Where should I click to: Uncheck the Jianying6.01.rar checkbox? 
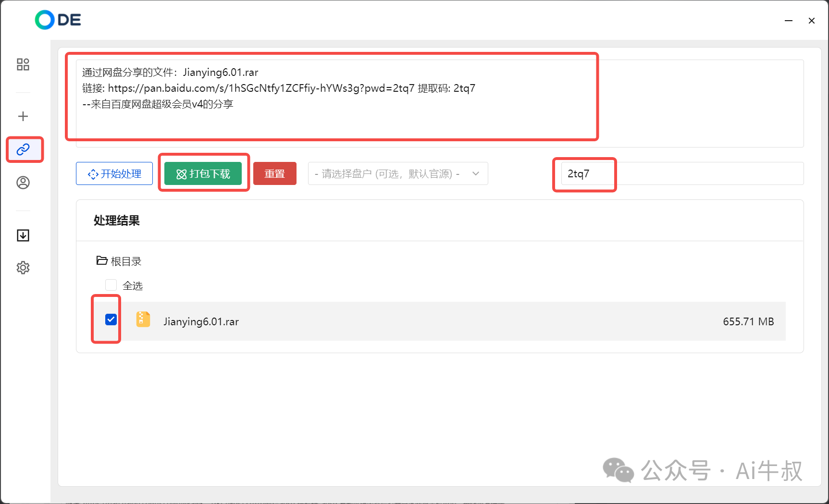tap(111, 319)
